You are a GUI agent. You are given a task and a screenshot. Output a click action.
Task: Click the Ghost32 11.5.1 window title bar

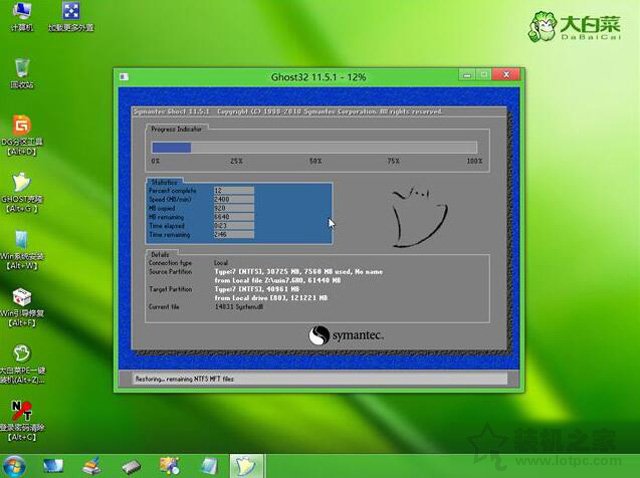pyautogui.click(x=300, y=76)
